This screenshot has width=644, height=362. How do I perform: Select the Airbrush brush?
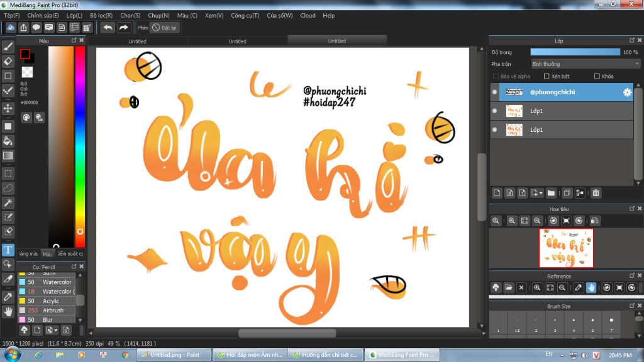pos(47,310)
